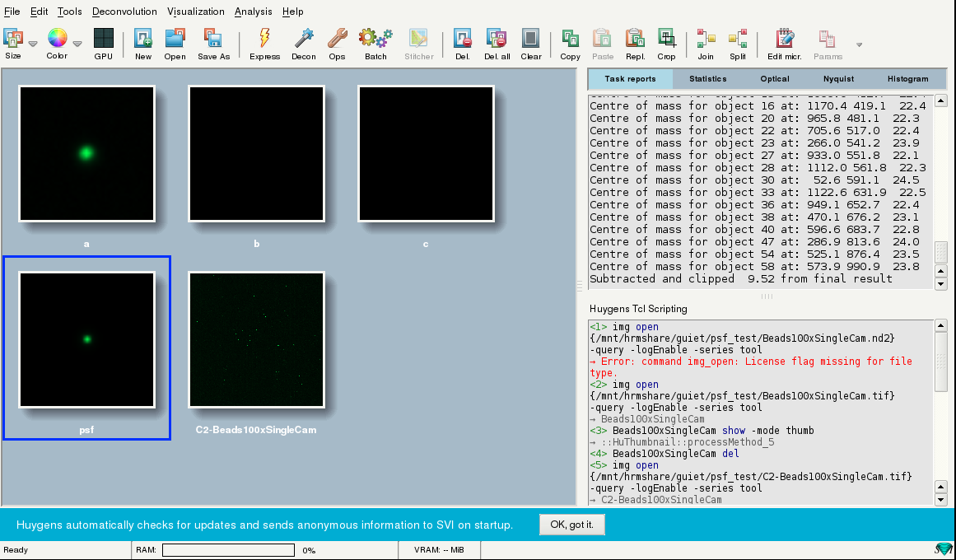Image resolution: width=956 pixels, height=560 pixels.
Task: Click the Copy icon
Action: click(x=570, y=39)
